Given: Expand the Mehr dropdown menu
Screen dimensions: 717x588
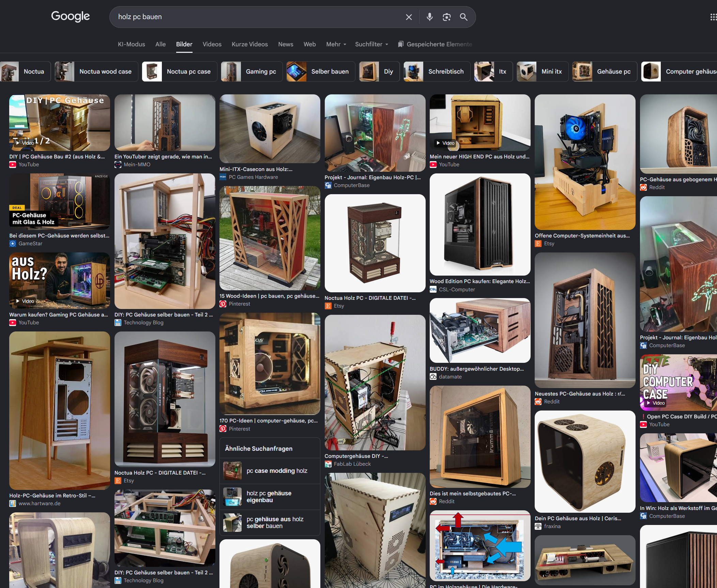Looking at the screenshot, I should 336,44.
